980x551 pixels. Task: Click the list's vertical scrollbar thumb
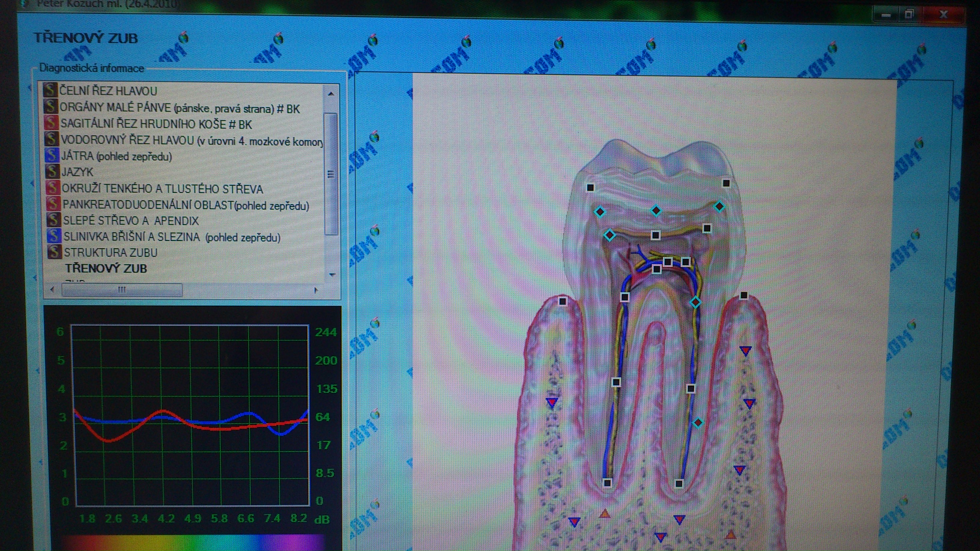click(x=331, y=174)
